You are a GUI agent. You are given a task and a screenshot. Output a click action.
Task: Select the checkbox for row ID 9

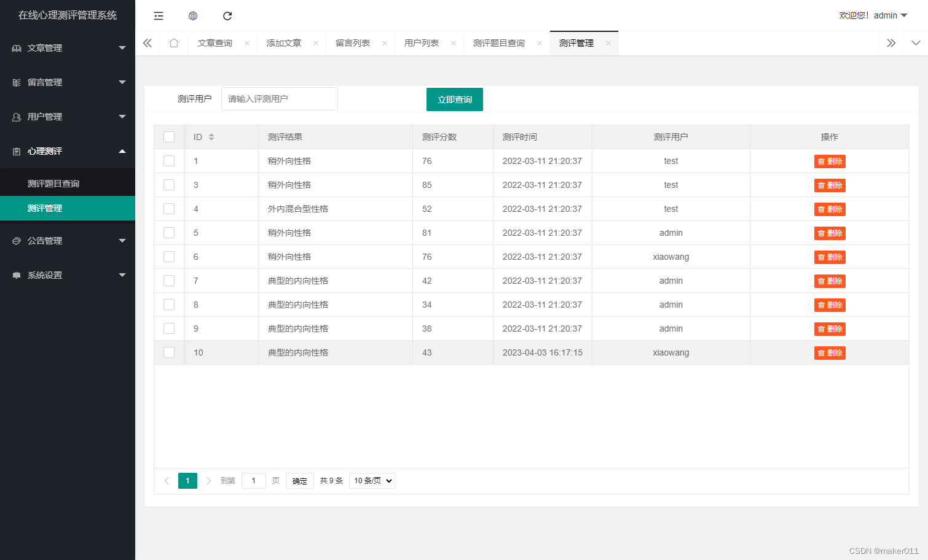169,329
